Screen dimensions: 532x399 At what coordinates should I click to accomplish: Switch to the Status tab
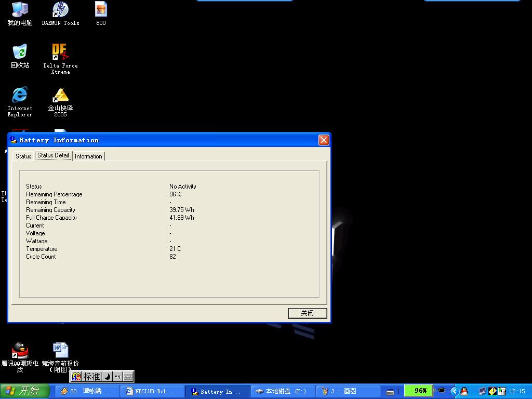click(x=23, y=156)
